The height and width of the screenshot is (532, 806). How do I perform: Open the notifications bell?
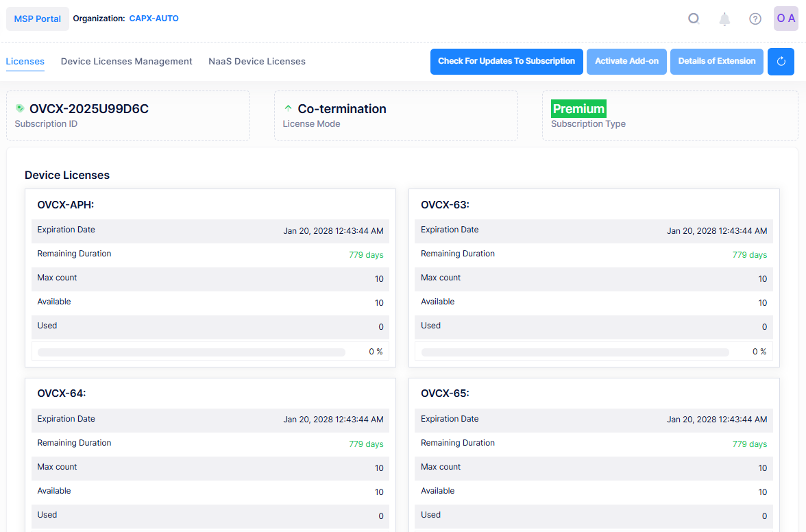coord(724,19)
